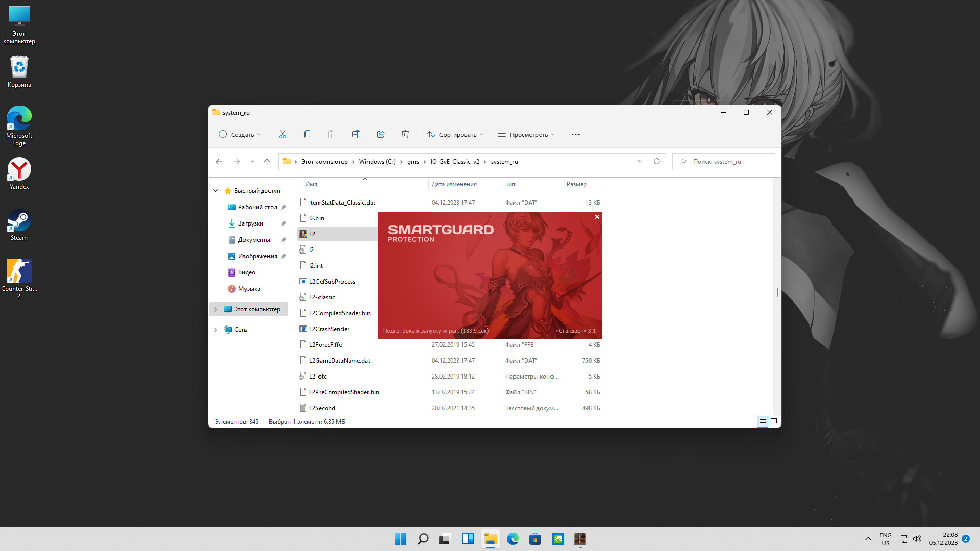Expand Сеть tree node
980x551 pixels.
[x=216, y=330]
